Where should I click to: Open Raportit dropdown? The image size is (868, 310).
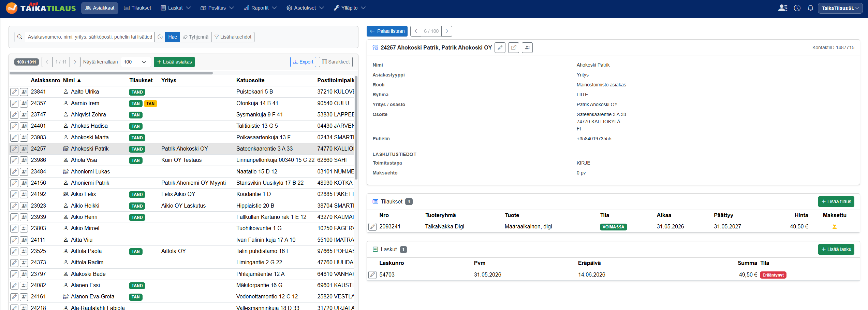(x=260, y=8)
